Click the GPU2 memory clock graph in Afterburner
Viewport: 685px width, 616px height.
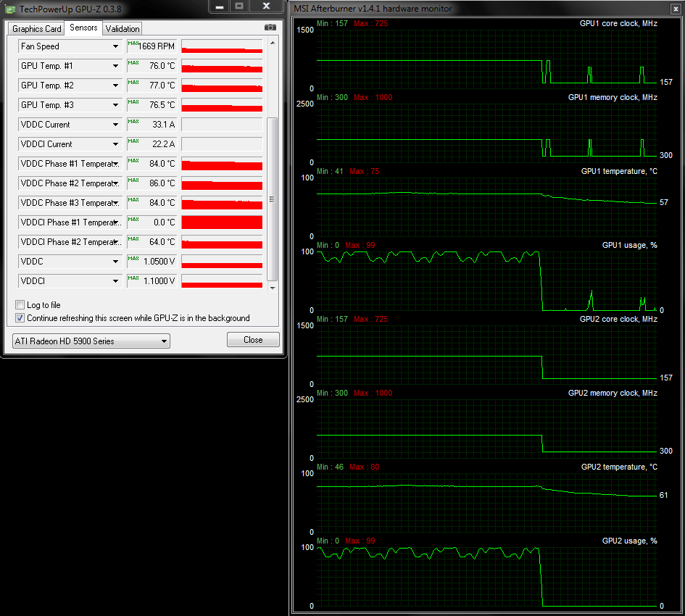486,428
